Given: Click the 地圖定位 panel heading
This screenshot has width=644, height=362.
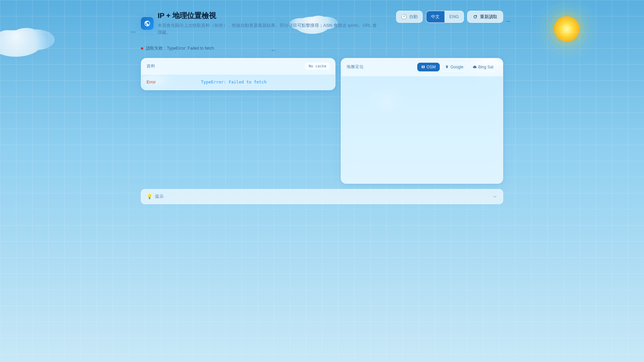Looking at the screenshot, I should coord(355,67).
